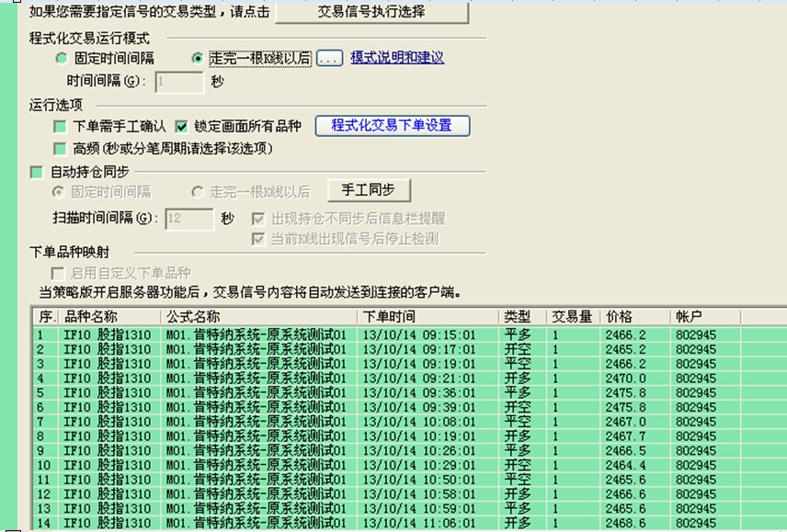Select row 4 price 2470.0
This screenshot has width=787, height=532.
coord(625,379)
